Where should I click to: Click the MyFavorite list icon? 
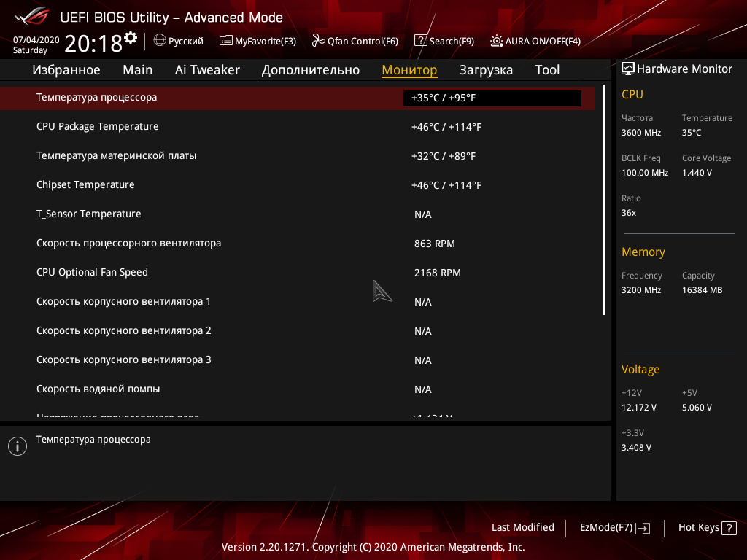tap(226, 41)
